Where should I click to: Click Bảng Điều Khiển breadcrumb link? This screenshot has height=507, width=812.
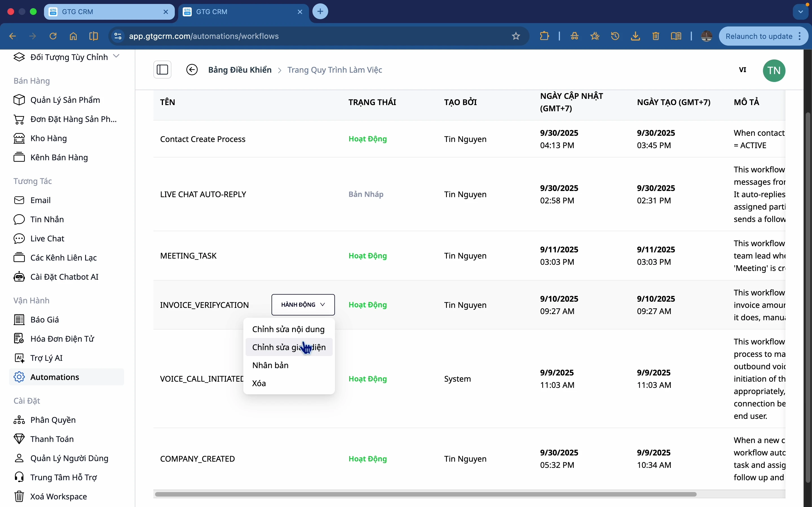tap(240, 70)
